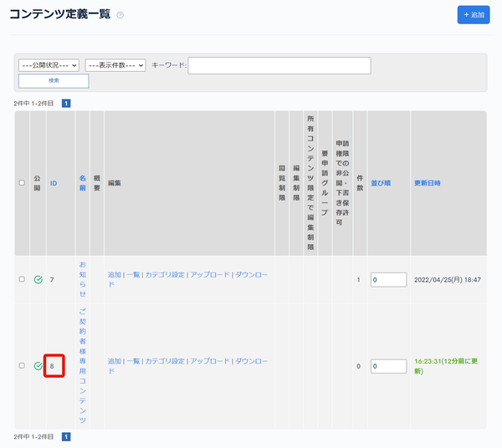
Task: Click the bottom 2件中 1-2件目 count text
Action: click(33, 437)
